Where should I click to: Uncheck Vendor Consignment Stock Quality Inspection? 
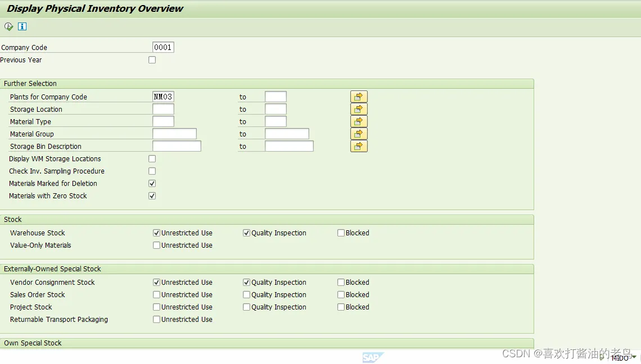[246, 283]
